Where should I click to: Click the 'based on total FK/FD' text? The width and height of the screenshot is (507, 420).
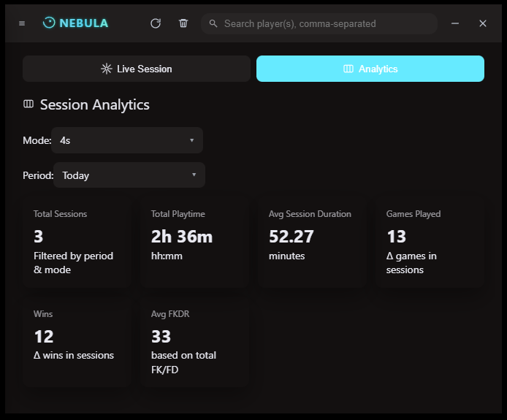coord(183,362)
